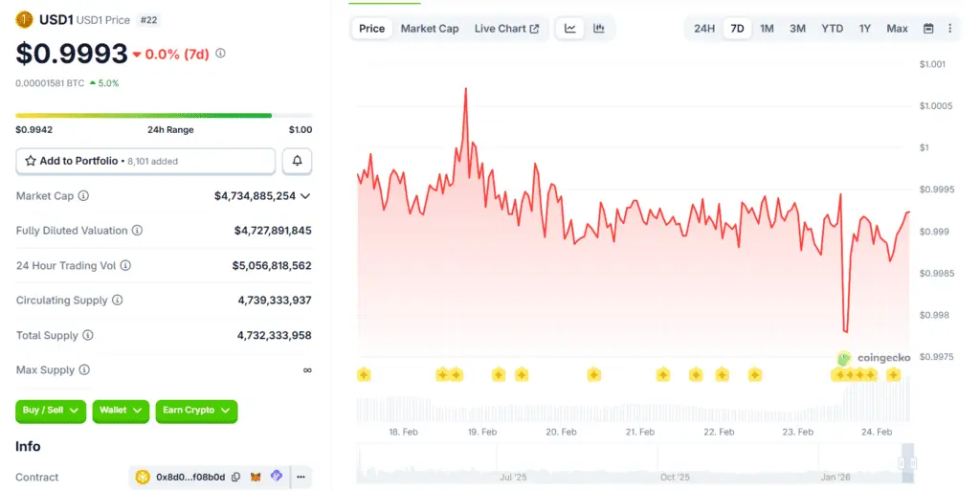Viewport: 980px width, 491px height.
Task: Click Add to Portfolio button
Action: [x=145, y=161]
